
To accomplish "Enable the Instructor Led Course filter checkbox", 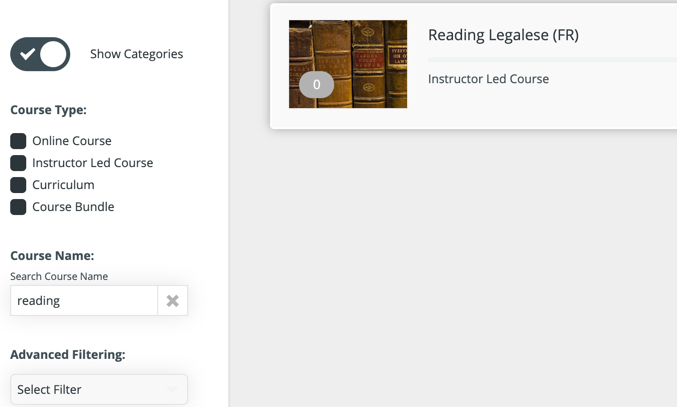I will (18, 163).
